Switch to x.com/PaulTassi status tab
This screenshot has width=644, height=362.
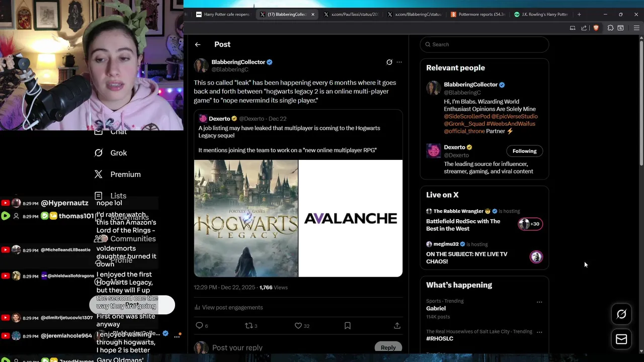click(x=351, y=15)
